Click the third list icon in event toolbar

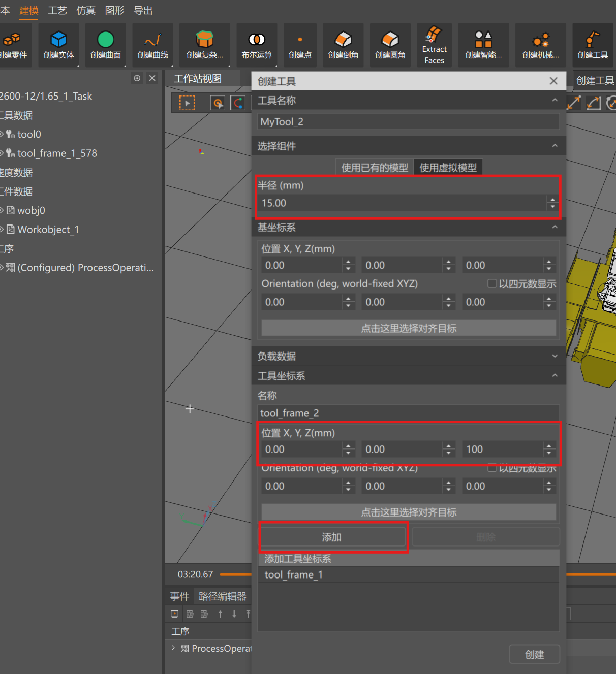[x=204, y=614]
